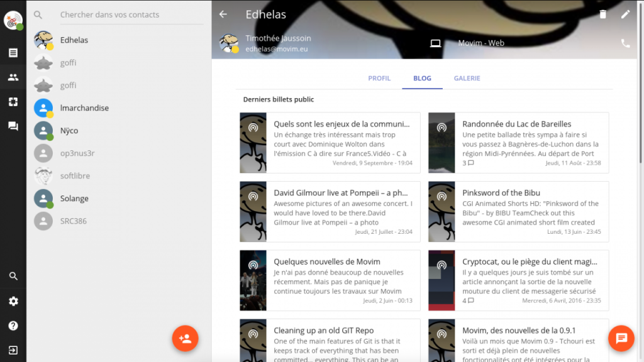
Task: Click email edhelas@movim.eu in header
Action: pos(277,49)
